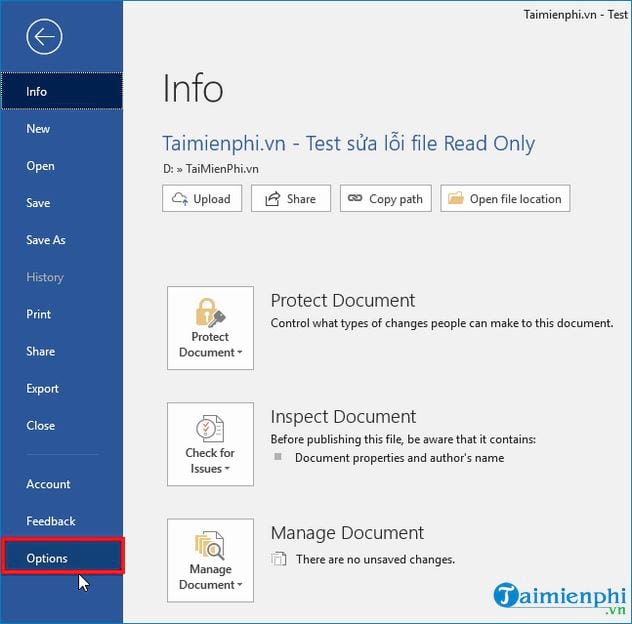Choose Close in the sidebar
The width and height of the screenshot is (632, 624).
click(62, 425)
